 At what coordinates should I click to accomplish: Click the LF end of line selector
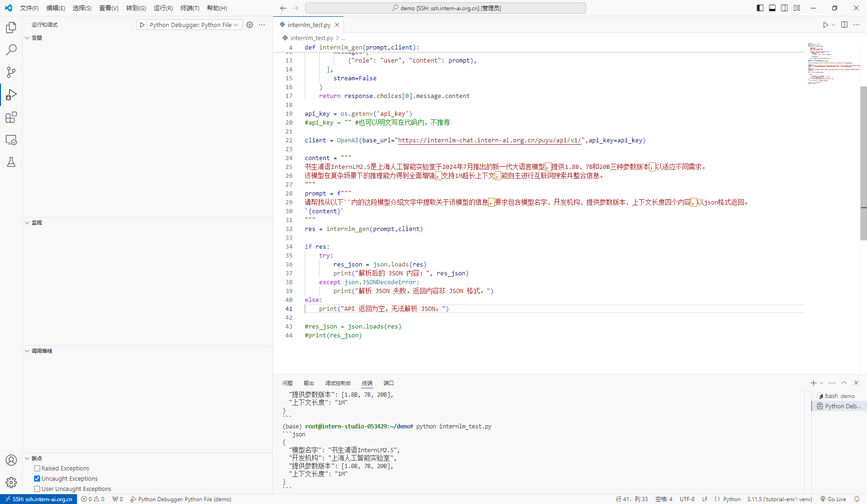pos(705,499)
